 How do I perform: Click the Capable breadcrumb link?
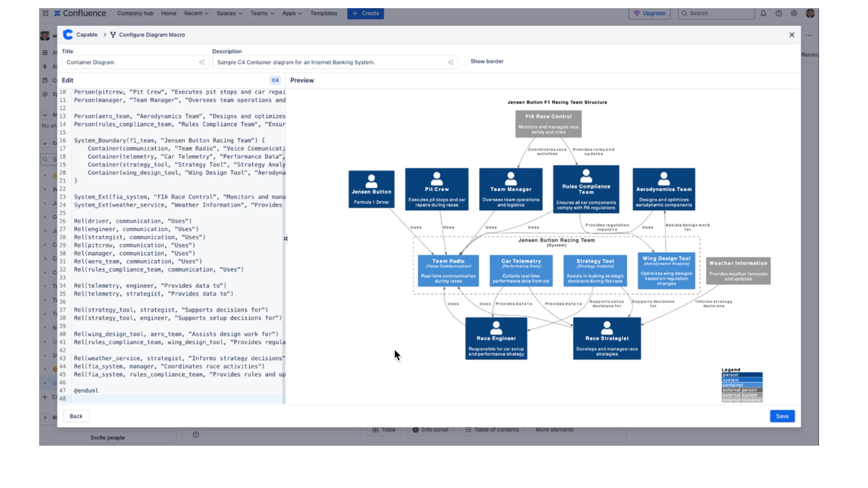(87, 35)
